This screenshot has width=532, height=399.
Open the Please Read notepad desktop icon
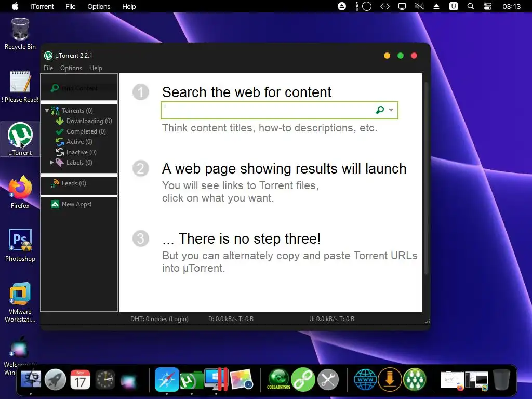(x=20, y=87)
